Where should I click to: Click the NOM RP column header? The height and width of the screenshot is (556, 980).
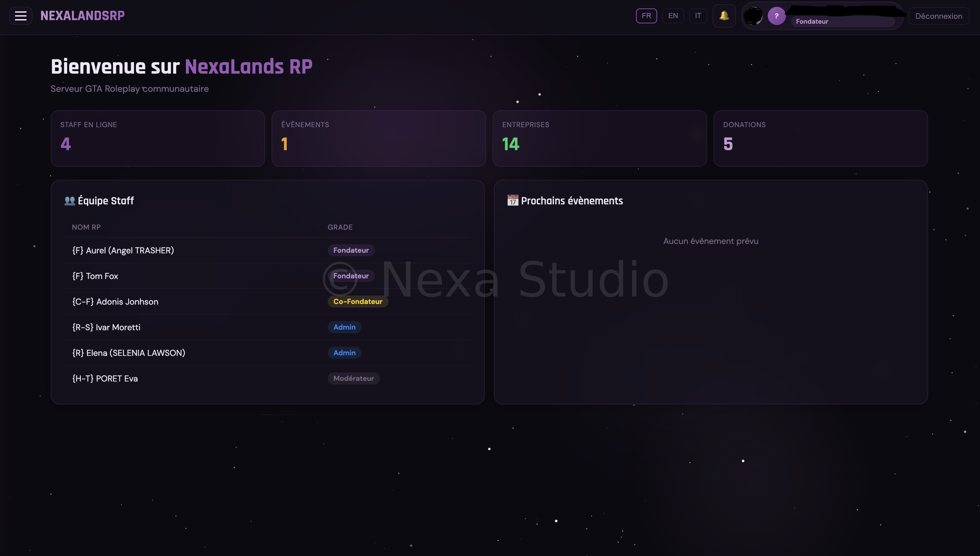(x=86, y=227)
